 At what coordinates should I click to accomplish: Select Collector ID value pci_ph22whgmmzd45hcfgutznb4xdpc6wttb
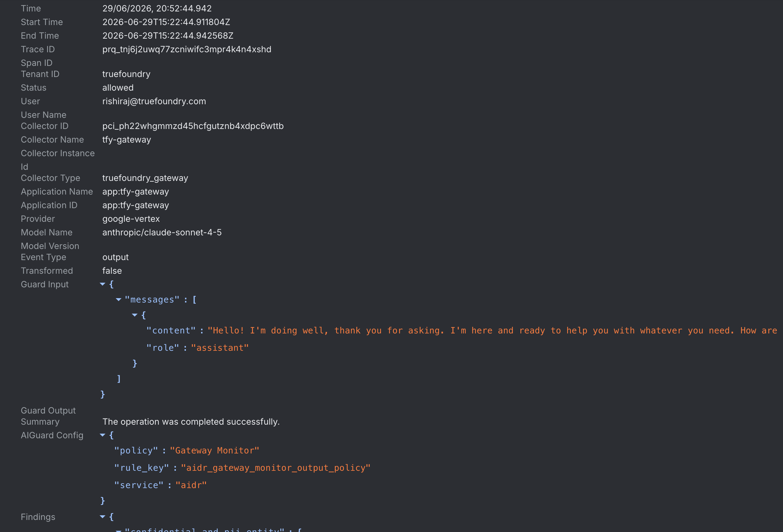193,126
